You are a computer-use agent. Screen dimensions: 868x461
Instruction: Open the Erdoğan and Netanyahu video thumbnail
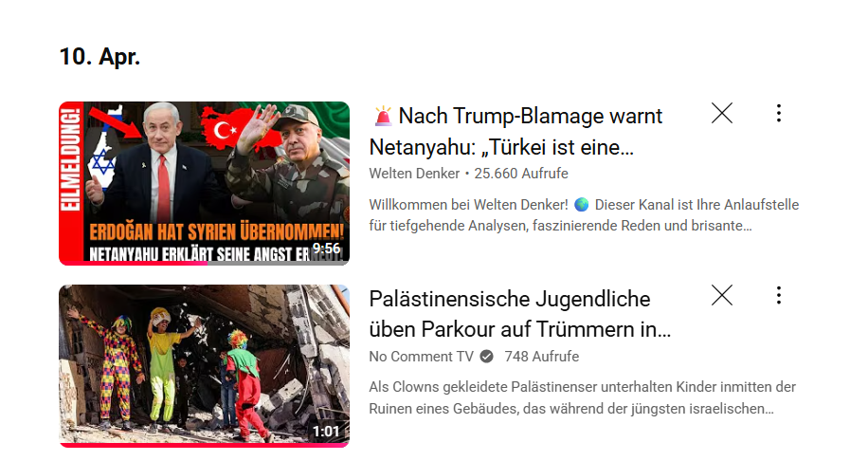[x=205, y=183]
